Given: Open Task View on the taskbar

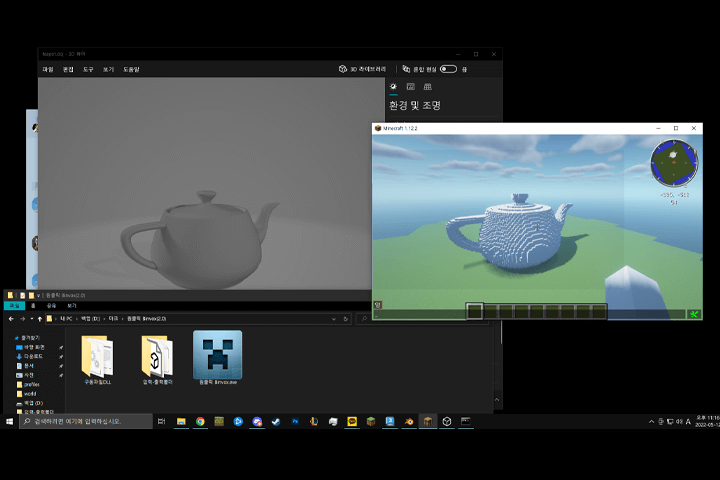Looking at the screenshot, I should click(x=162, y=421).
